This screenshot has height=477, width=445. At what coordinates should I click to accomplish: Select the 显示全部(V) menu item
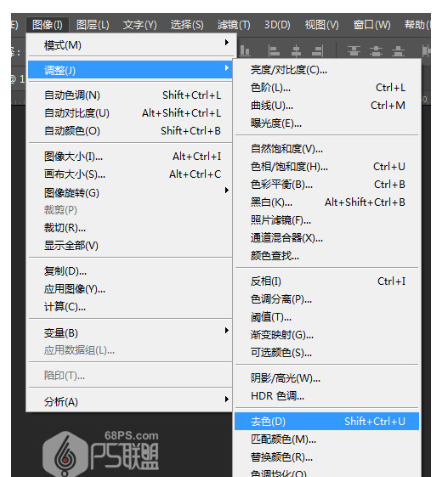click(x=130, y=246)
